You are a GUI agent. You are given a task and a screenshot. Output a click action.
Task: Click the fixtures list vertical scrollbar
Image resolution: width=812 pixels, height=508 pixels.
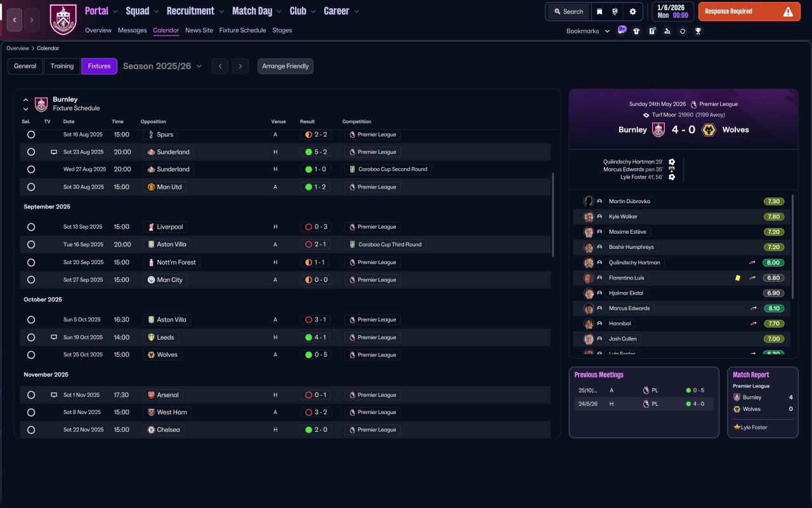553,215
